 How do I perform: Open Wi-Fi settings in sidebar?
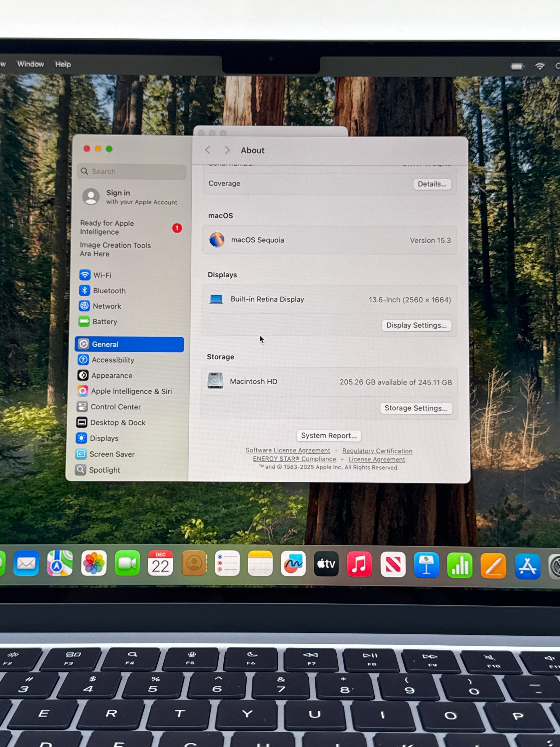click(x=102, y=275)
